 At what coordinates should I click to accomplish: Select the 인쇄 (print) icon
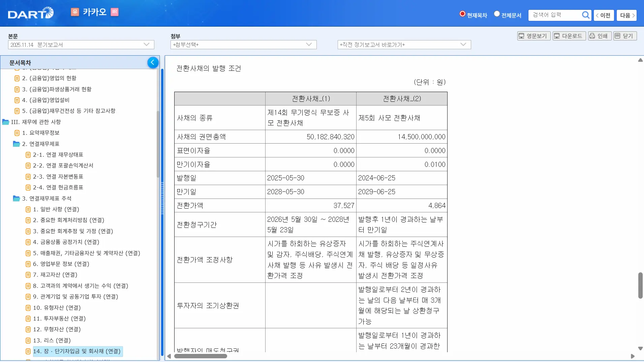[x=600, y=36]
